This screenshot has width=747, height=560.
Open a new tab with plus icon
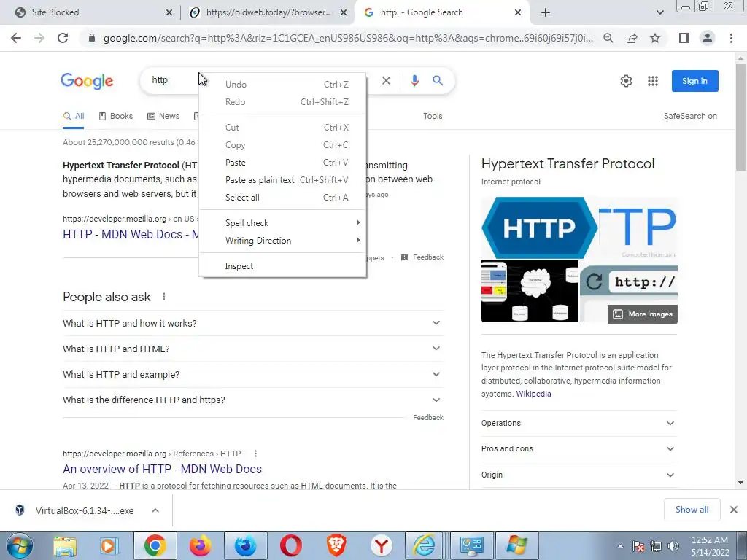point(546,12)
